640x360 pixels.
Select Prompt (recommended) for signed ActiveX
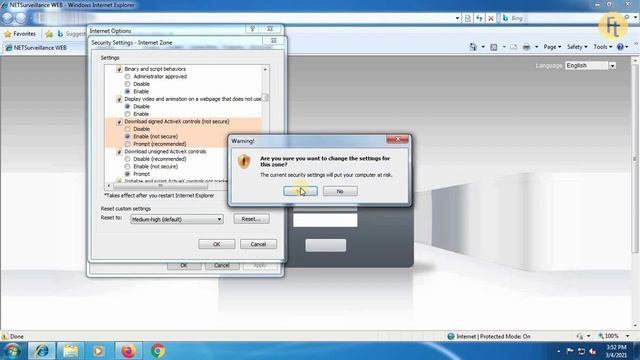127,144
